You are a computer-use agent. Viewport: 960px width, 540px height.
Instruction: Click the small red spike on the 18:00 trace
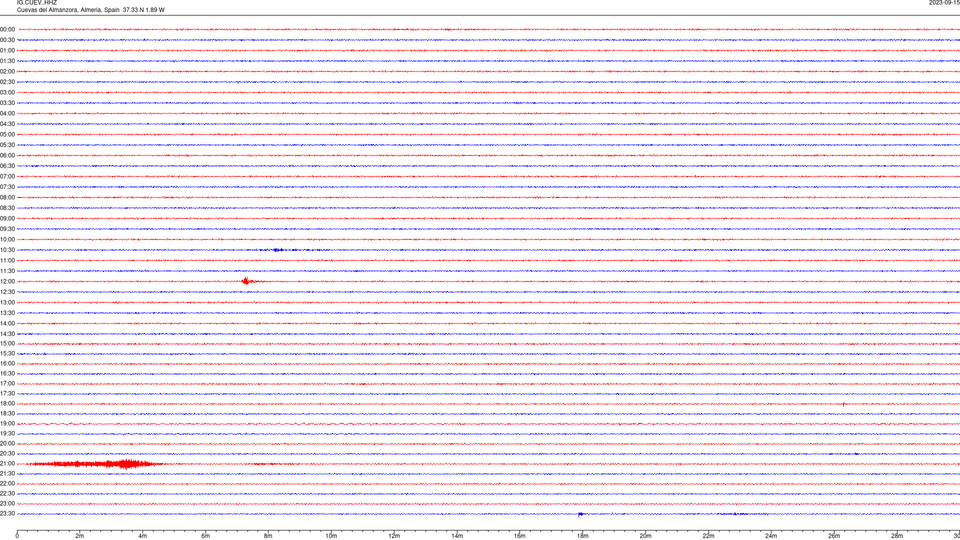(x=844, y=404)
